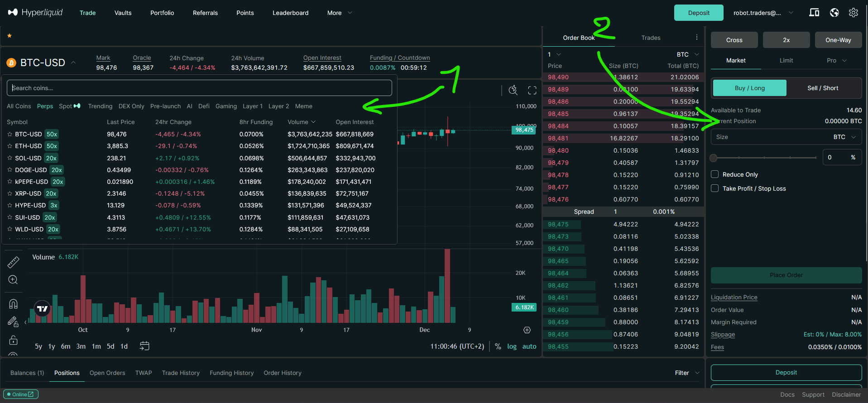
Task: Click the Deposit button in header
Action: (699, 13)
